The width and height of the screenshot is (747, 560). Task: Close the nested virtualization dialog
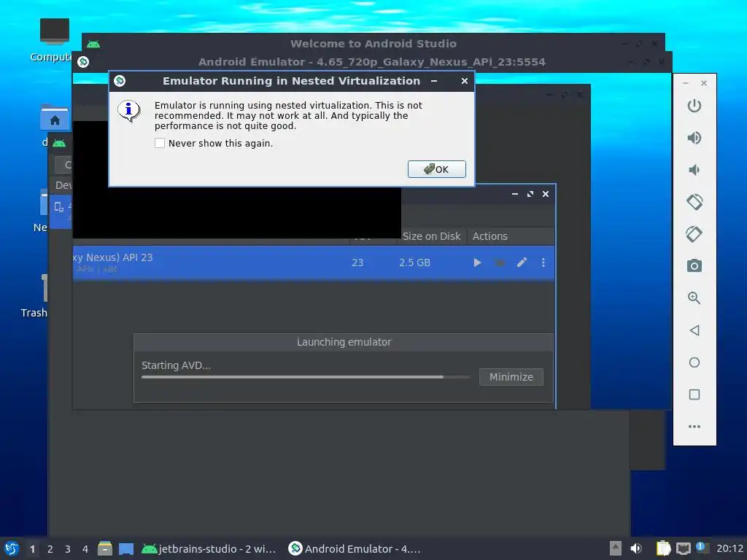(x=465, y=81)
